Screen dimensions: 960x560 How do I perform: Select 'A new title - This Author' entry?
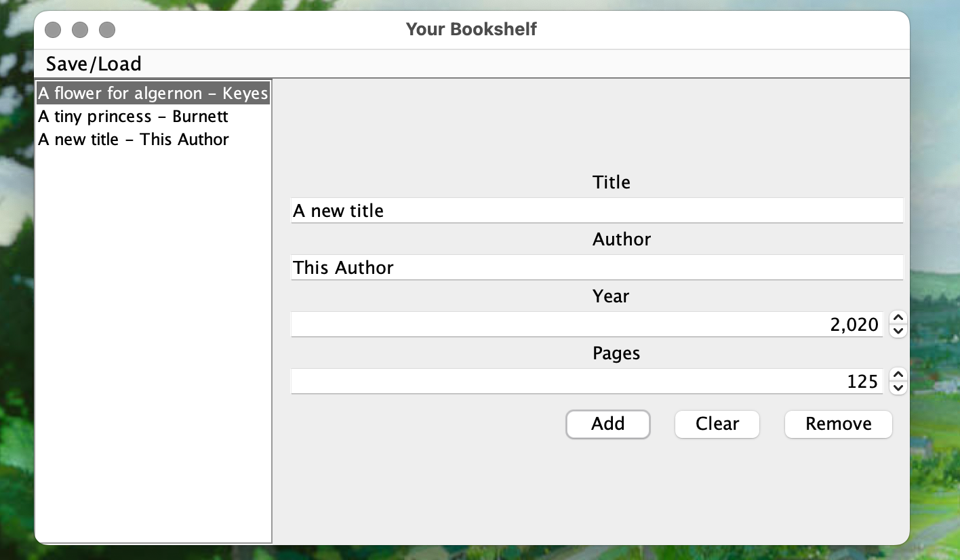point(153,139)
